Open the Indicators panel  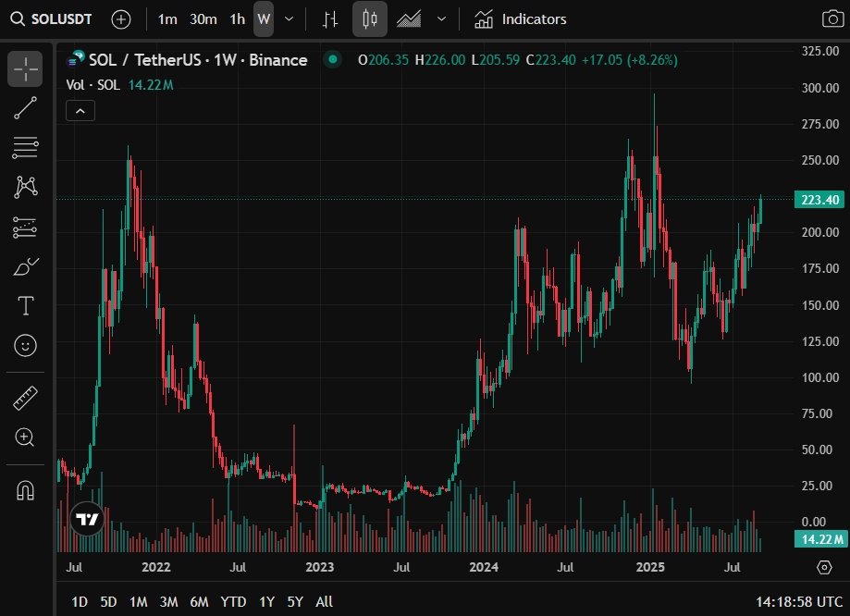521,19
